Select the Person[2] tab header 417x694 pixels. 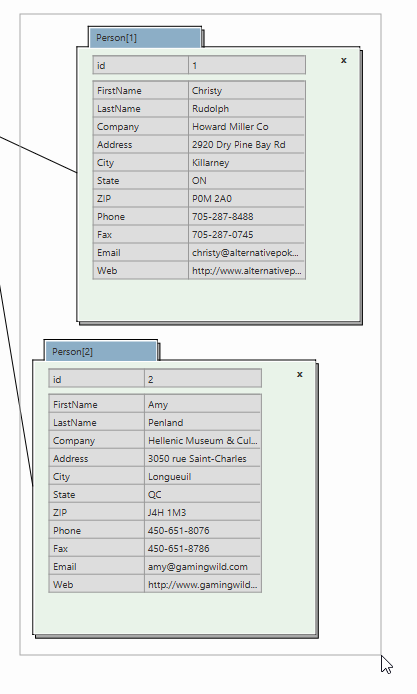[101, 351]
